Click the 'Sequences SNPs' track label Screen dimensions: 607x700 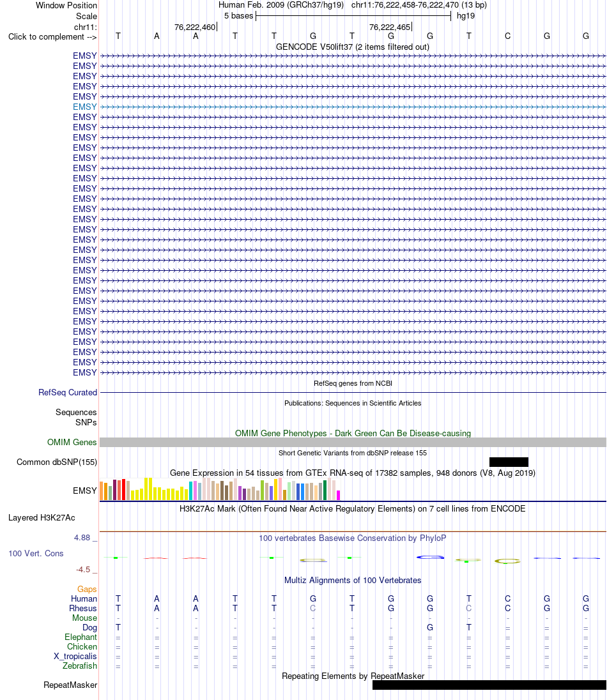coord(76,418)
